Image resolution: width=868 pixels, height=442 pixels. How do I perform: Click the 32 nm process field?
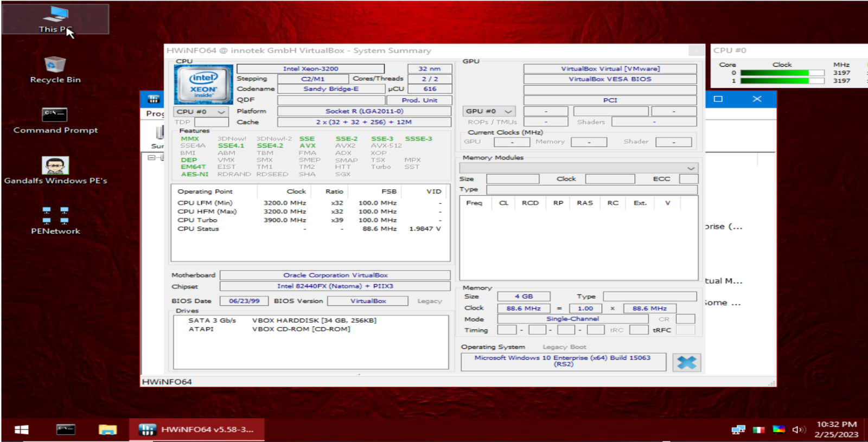click(x=429, y=69)
